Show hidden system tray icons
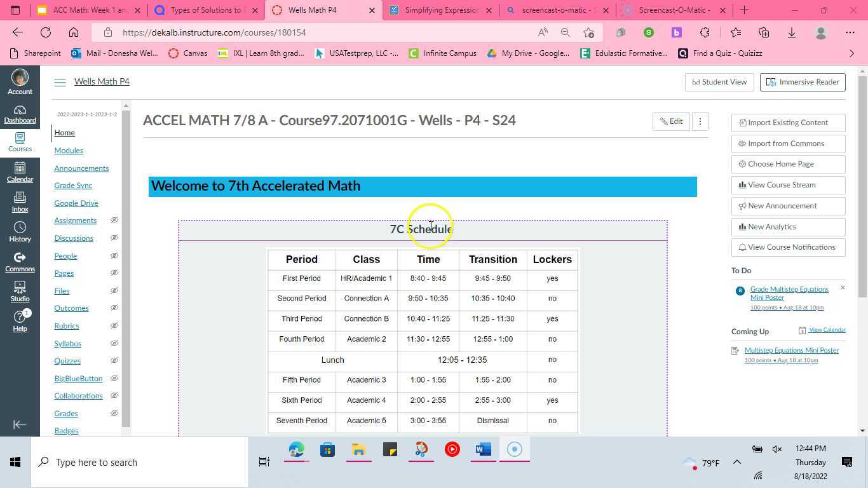This screenshot has width=868, height=488. pos(737,463)
